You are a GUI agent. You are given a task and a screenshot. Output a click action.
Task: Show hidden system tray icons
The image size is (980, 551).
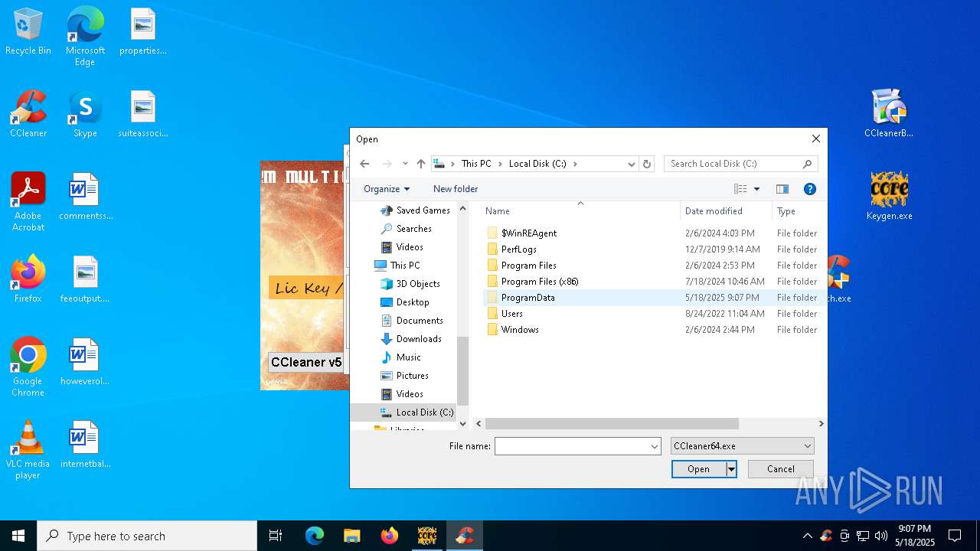tap(807, 536)
